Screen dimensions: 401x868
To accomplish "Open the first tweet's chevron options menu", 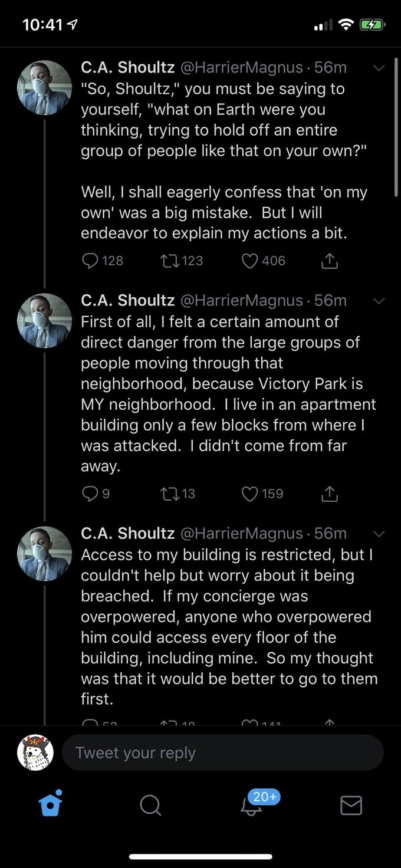I will [379, 68].
